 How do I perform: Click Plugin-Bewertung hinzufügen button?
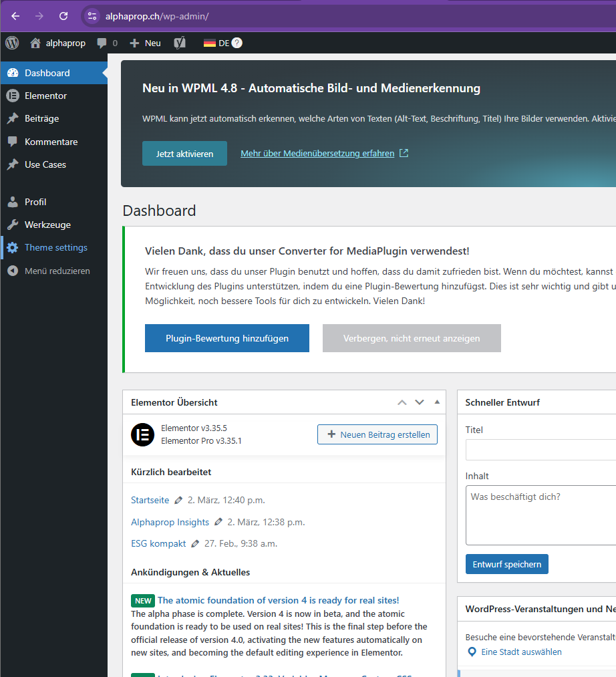(226, 338)
